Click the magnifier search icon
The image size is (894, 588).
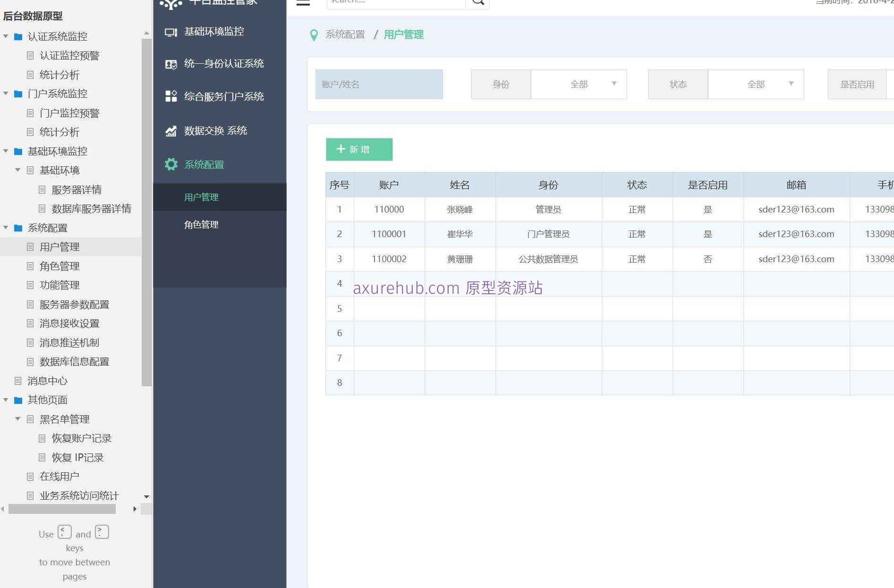coord(478,2)
